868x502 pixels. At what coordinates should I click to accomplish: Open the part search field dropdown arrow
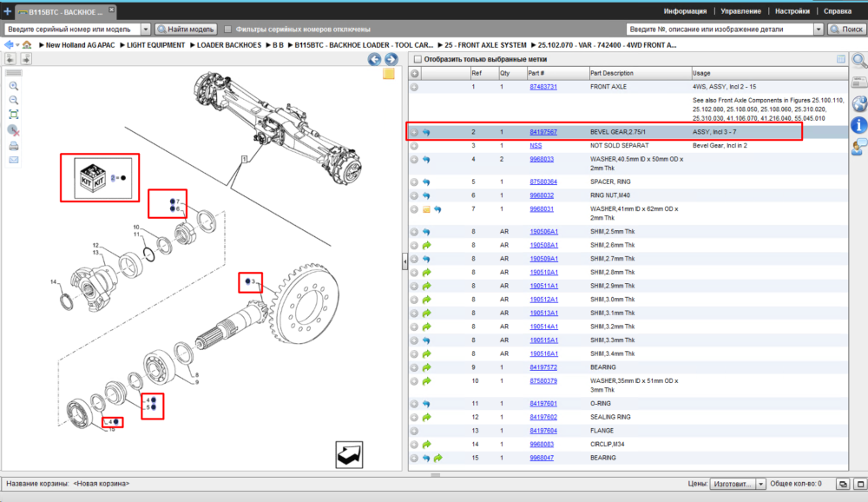[819, 30]
